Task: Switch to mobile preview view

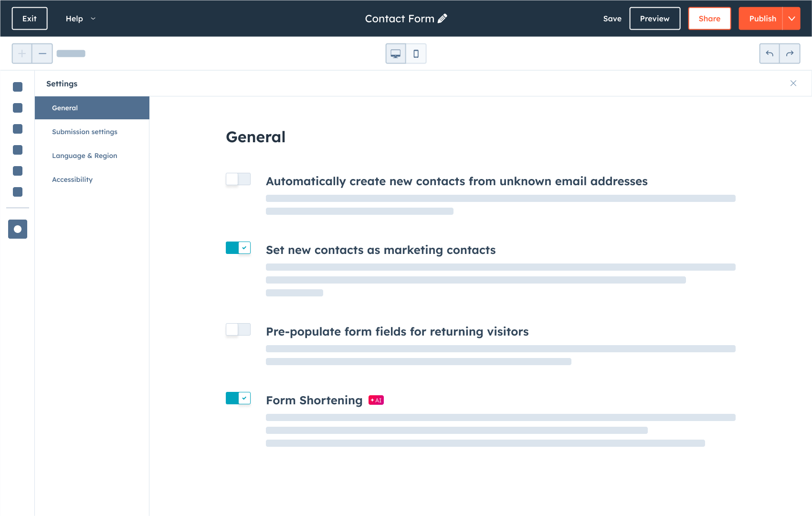Action: [416, 53]
